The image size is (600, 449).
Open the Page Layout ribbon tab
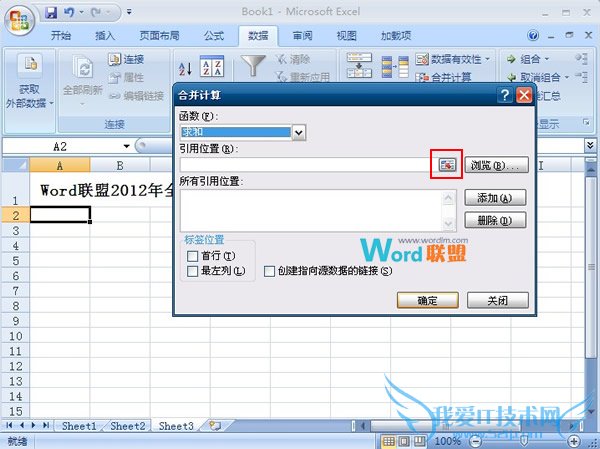[160, 36]
